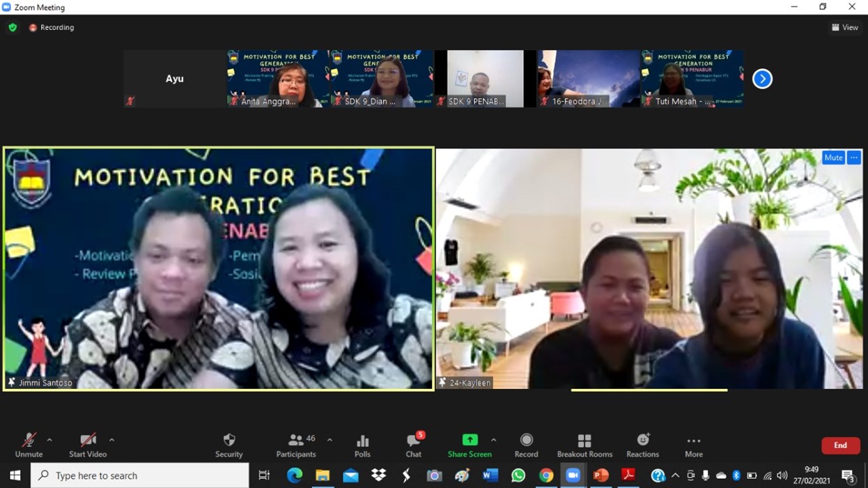Click Zoom icon in taskbar
Image resolution: width=868 pixels, height=488 pixels.
pyautogui.click(x=573, y=475)
